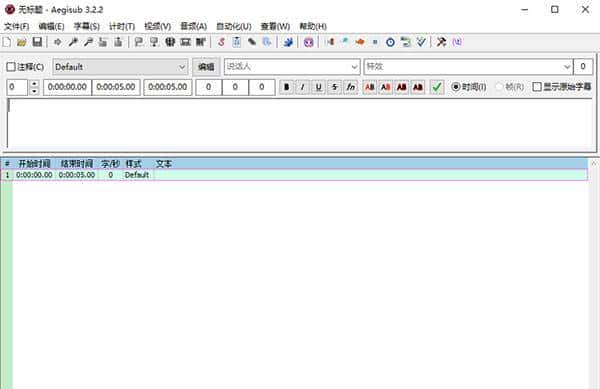Image resolution: width=600 pixels, height=389 pixels.
Task: Expand the 说话人 actor combo box
Action: (x=354, y=67)
